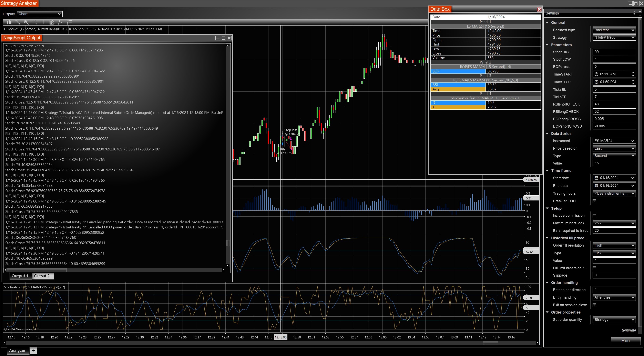Open the Strategy NTstrat1rev0 dropdown
The height and width of the screenshot is (356, 644).
[614, 37]
